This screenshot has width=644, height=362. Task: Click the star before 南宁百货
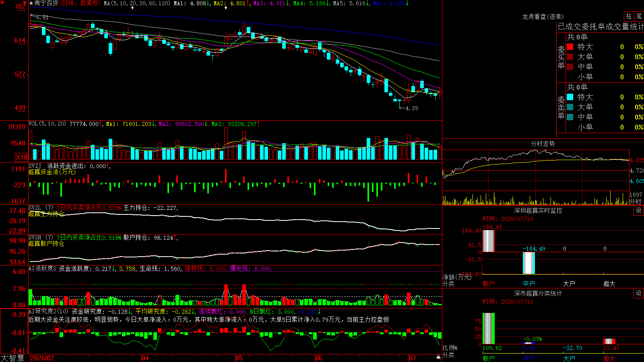coord(31,3)
